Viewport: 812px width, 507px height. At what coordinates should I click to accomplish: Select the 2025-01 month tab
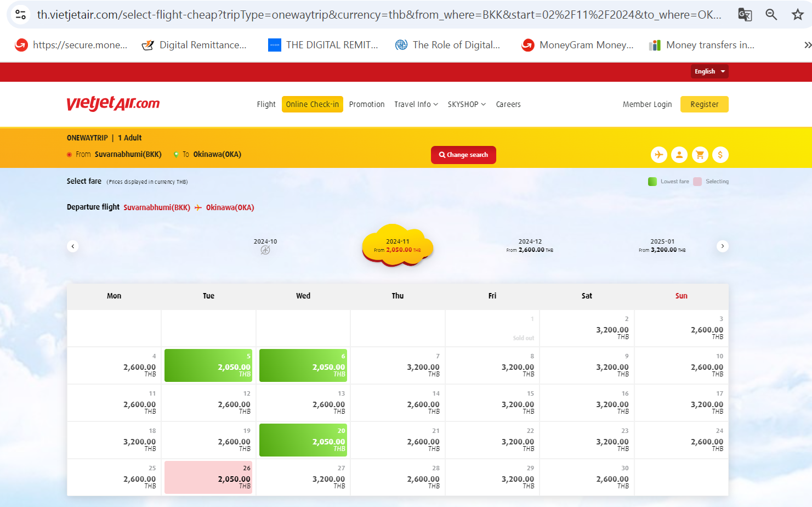[662, 245]
